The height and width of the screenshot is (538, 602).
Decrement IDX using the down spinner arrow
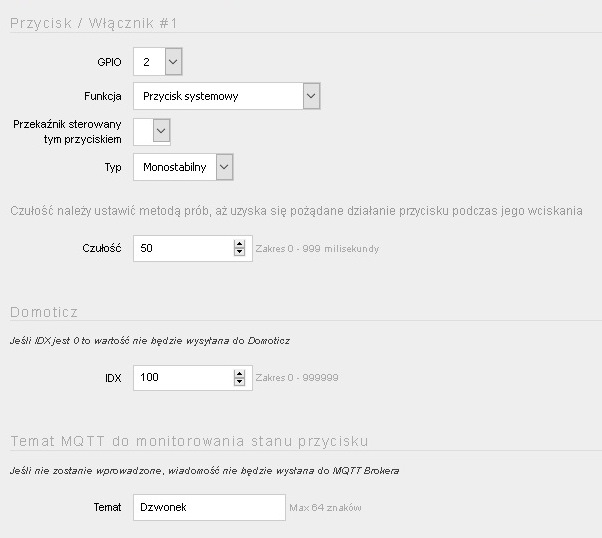(x=240, y=382)
